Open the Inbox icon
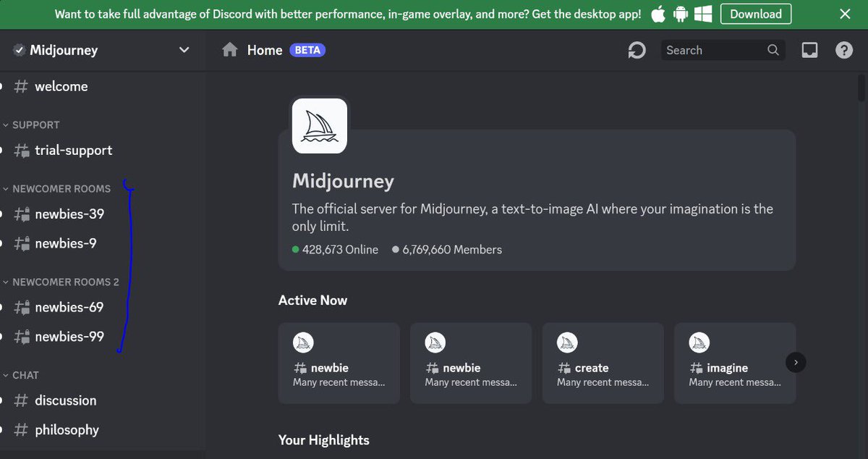The height and width of the screenshot is (459, 868). pyautogui.click(x=809, y=50)
